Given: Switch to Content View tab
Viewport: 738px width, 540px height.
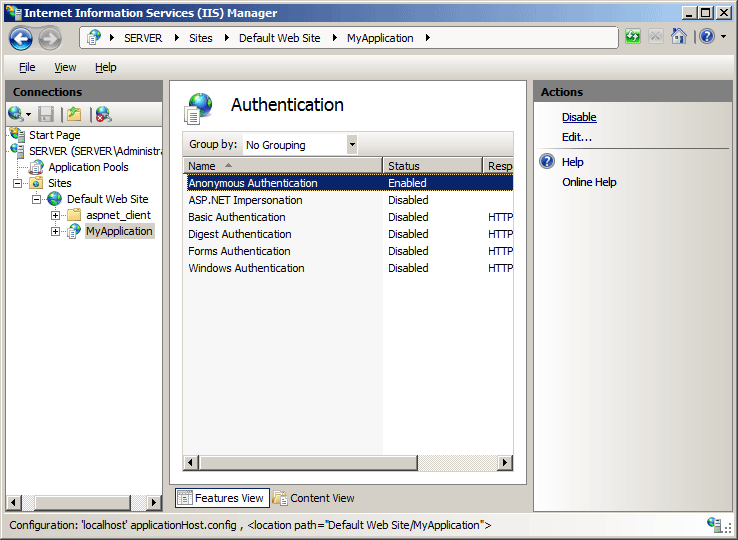Looking at the screenshot, I should (x=314, y=498).
